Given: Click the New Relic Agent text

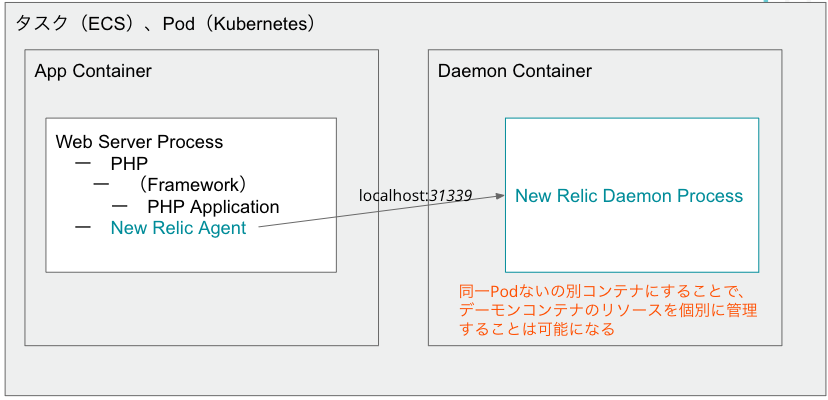Looking at the screenshot, I should (x=178, y=228).
